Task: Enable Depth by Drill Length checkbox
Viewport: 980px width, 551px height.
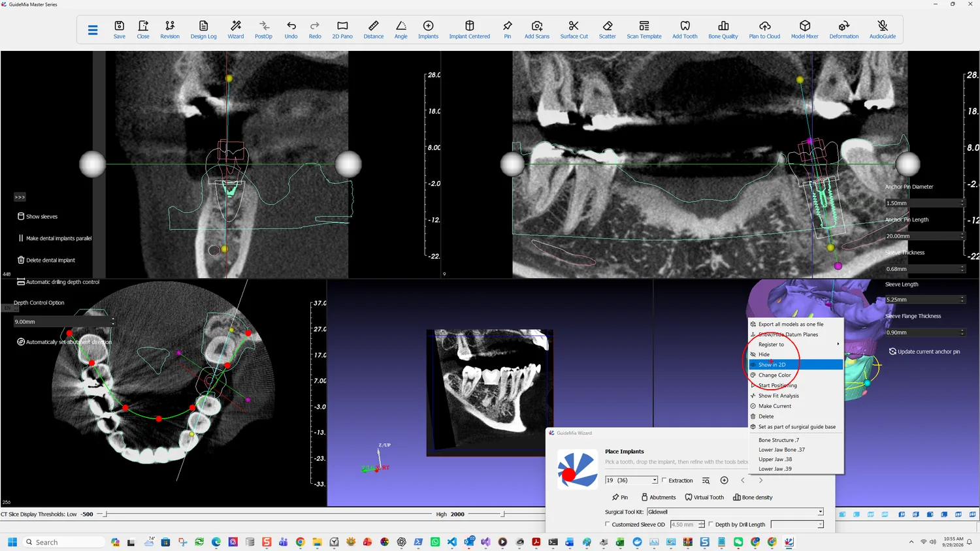Action: click(x=711, y=524)
